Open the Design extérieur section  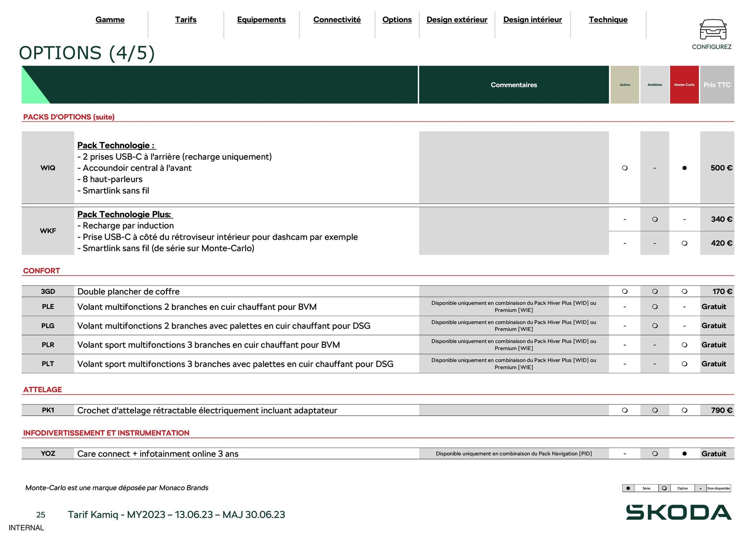(x=457, y=20)
